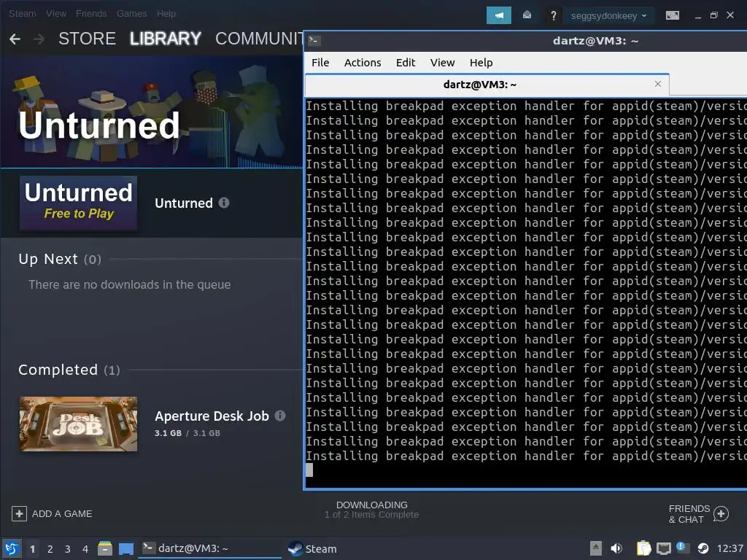The image size is (747, 560).
Task: Click the Unturned Free to Play thumbnail
Action: tap(79, 203)
